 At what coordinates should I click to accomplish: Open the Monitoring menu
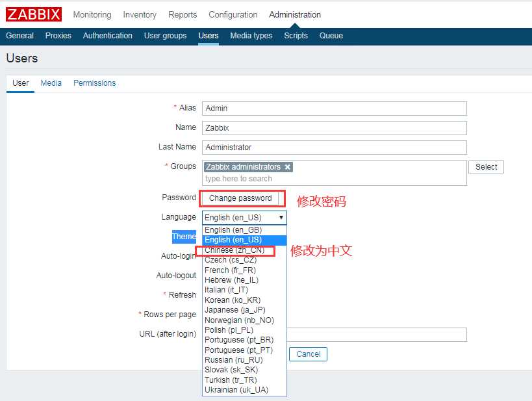coord(92,14)
